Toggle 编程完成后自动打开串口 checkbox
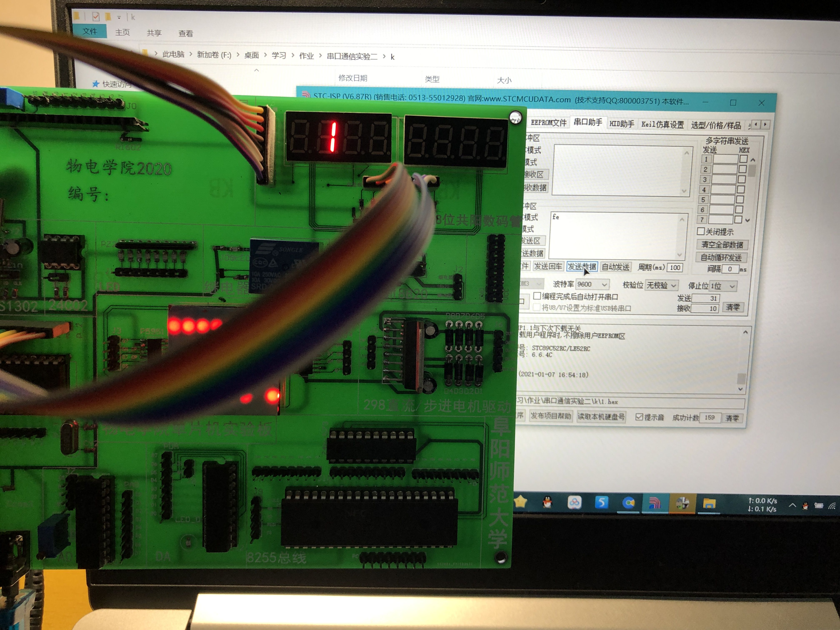Viewport: 840px width, 630px height. click(537, 296)
